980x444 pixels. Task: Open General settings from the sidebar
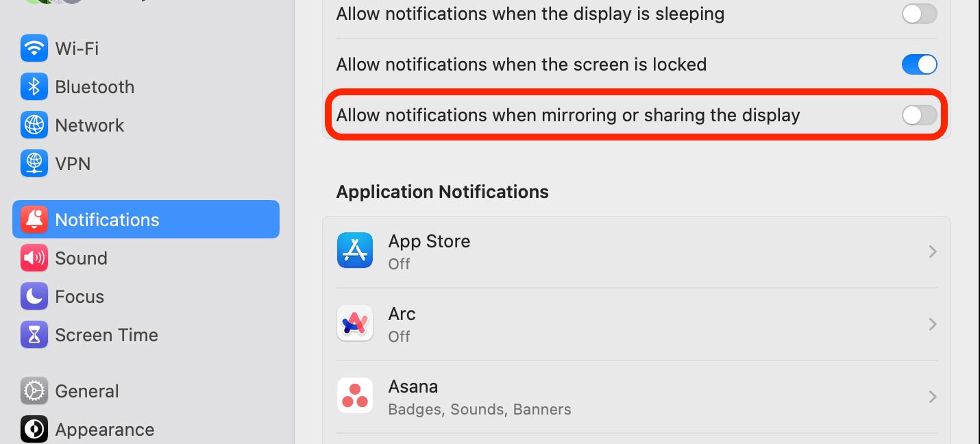point(87,391)
